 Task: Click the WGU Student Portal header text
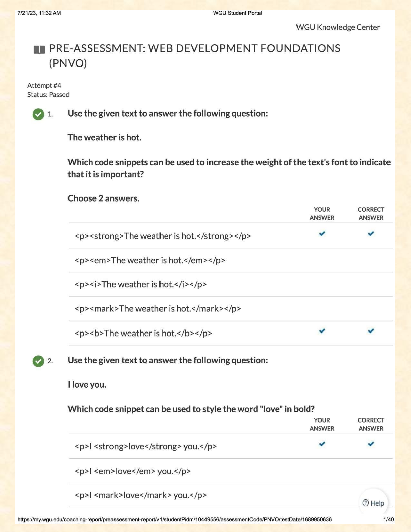[x=237, y=13]
